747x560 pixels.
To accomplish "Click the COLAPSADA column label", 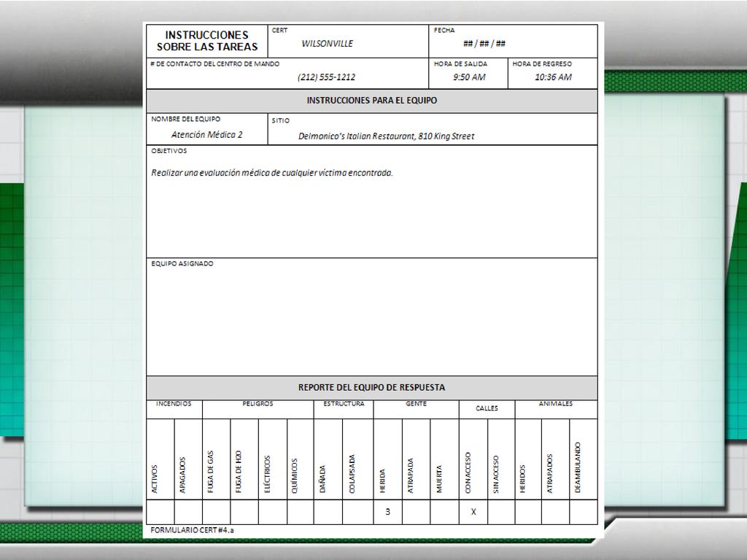I will point(352,474).
